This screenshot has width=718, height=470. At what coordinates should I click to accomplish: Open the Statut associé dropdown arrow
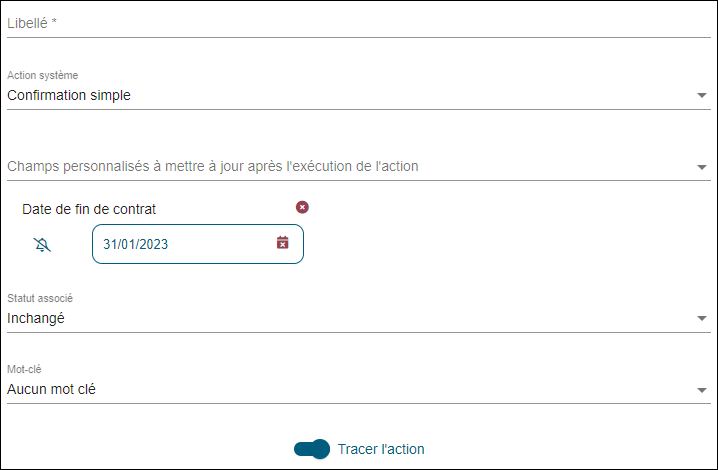tap(701, 319)
